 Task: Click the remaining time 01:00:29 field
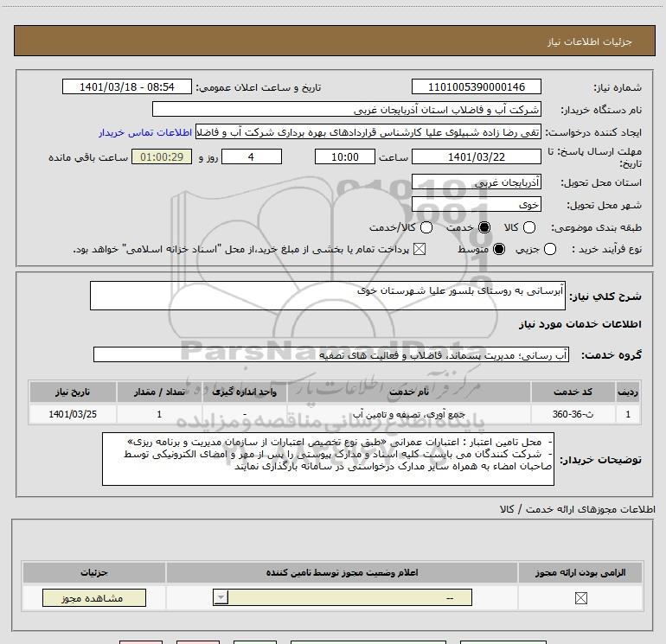[162, 156]
